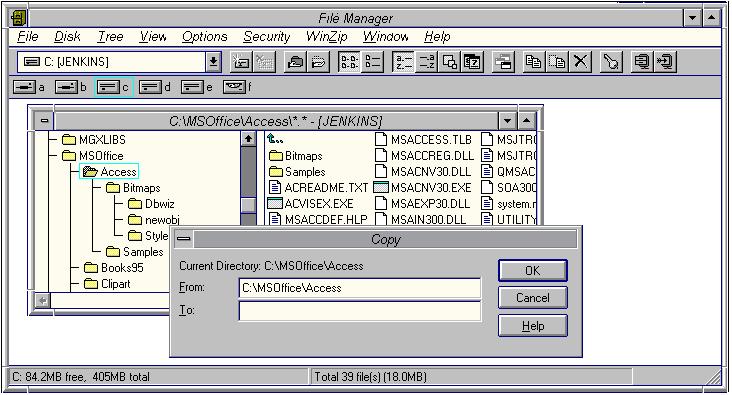Select the Bitmaps folder in file list

[296, 156]
